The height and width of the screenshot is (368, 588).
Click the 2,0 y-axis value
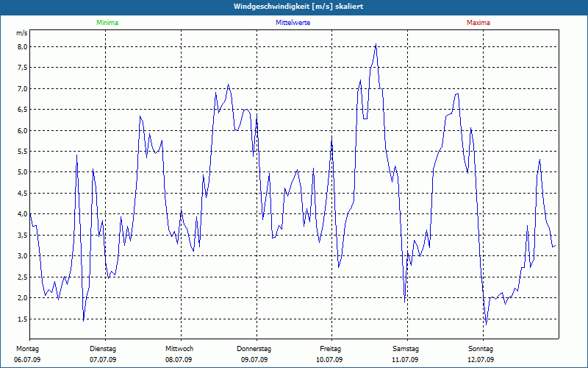pos(22,298)
